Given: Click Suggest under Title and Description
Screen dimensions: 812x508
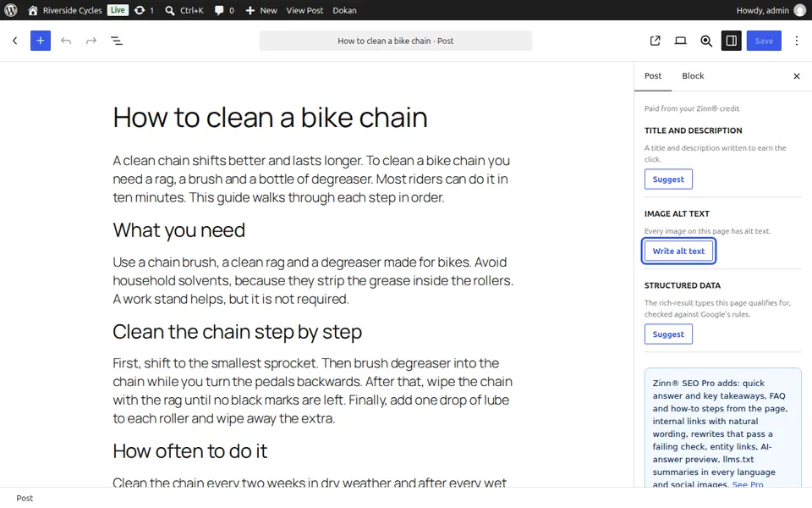Looking at the screenshot, I should pyautogui.click(x=668, y=179).
